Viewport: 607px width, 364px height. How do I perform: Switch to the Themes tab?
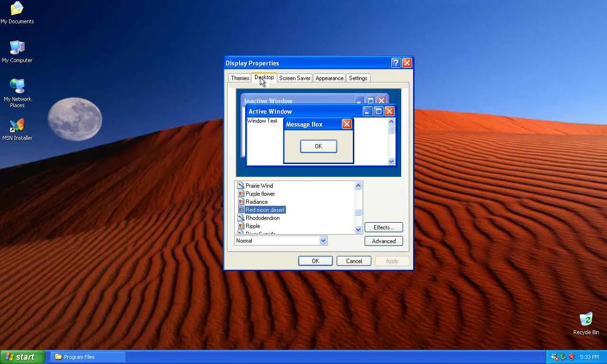[240, 78]
